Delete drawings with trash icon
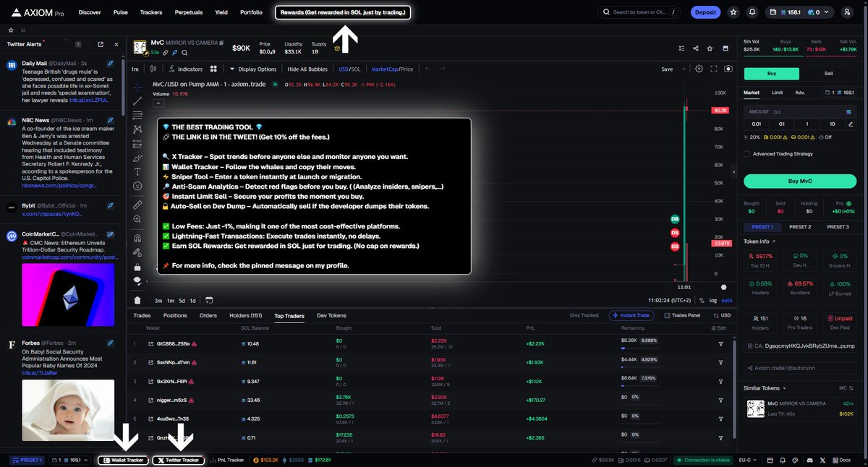Viewport: 868px width, 467px height. click(137, 300)
